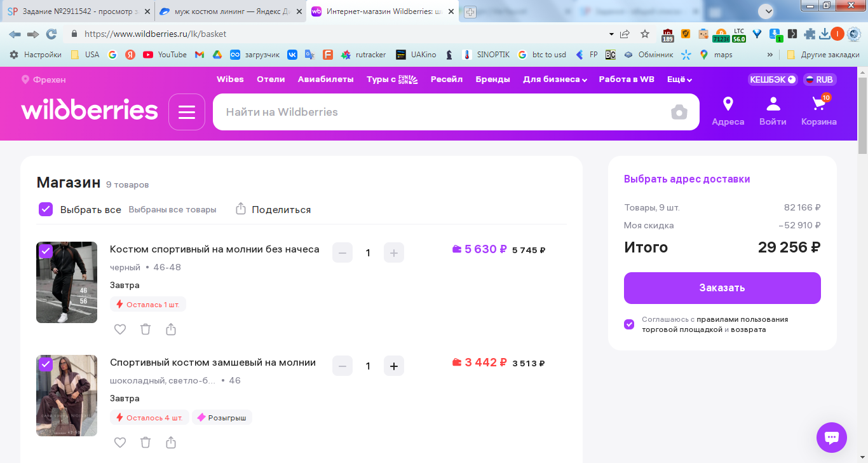Click the page vertical scrollbar
The image size is (868, 463).
862,114
